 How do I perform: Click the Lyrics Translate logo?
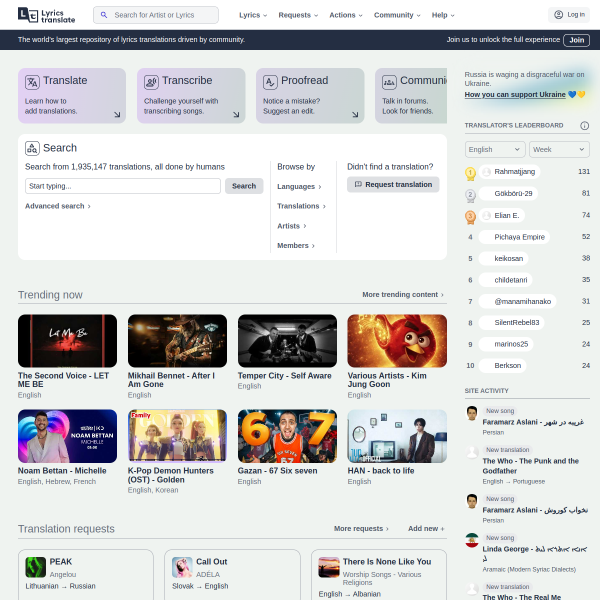(x=46, y=15)
